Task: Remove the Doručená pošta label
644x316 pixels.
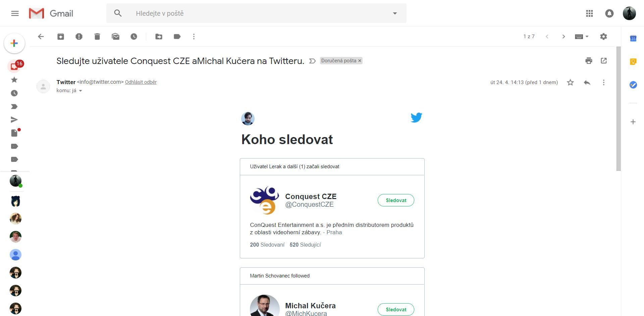Action: coord(360,61)
